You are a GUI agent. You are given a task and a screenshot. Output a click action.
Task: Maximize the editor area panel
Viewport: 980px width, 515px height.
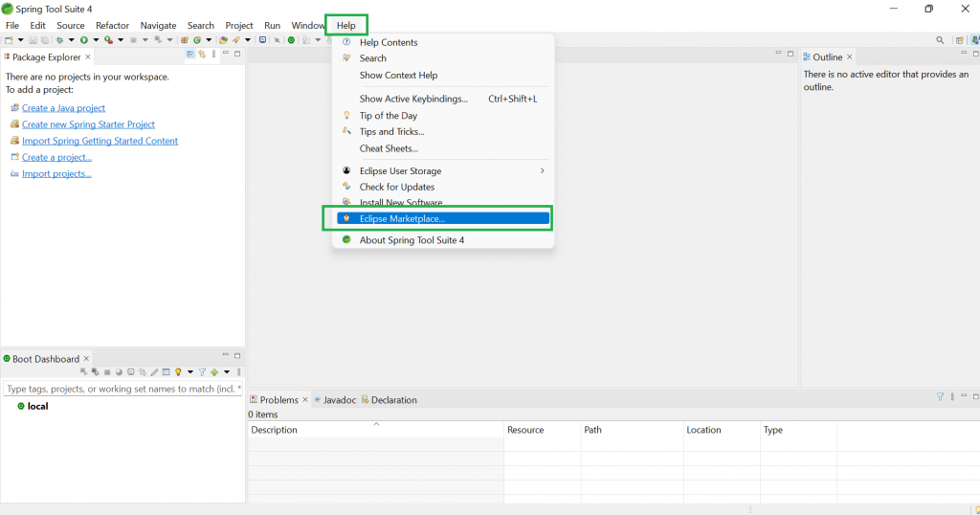[790, 54]
